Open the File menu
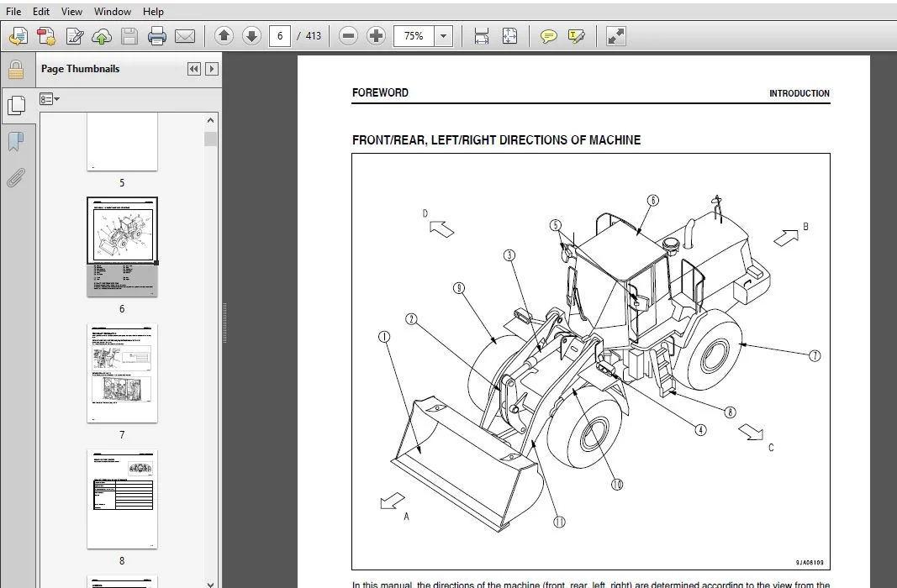Screen dimensions: 897x588 [13, 12]
